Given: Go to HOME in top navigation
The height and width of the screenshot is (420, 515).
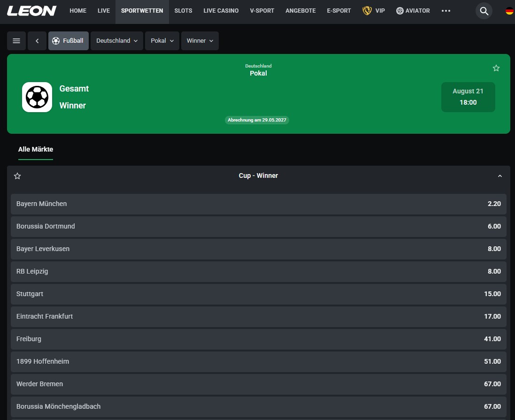Looking at the screenshot, I should [78, 11].
